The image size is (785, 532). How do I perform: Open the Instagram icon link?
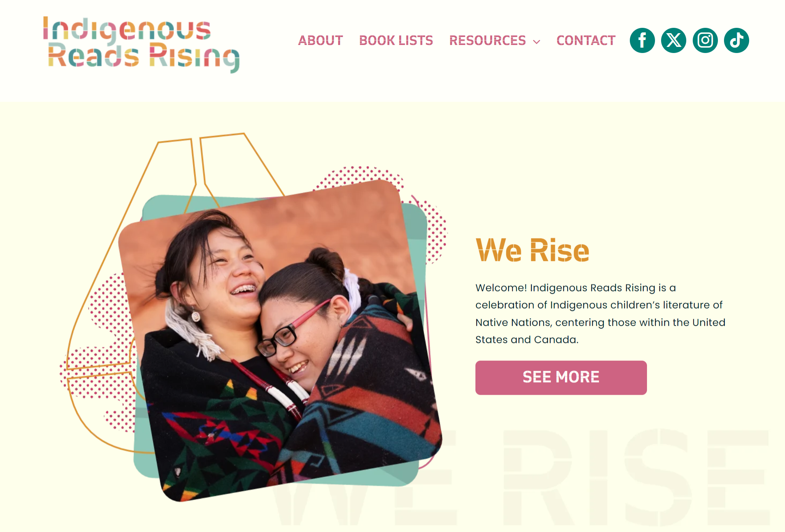(x=705, y=40)
